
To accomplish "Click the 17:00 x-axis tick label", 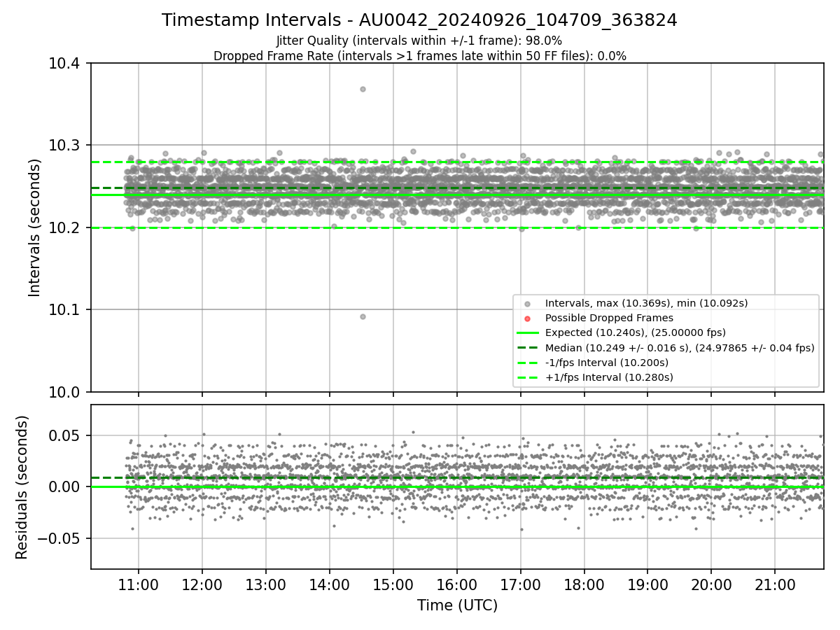I will click(520, 584).
